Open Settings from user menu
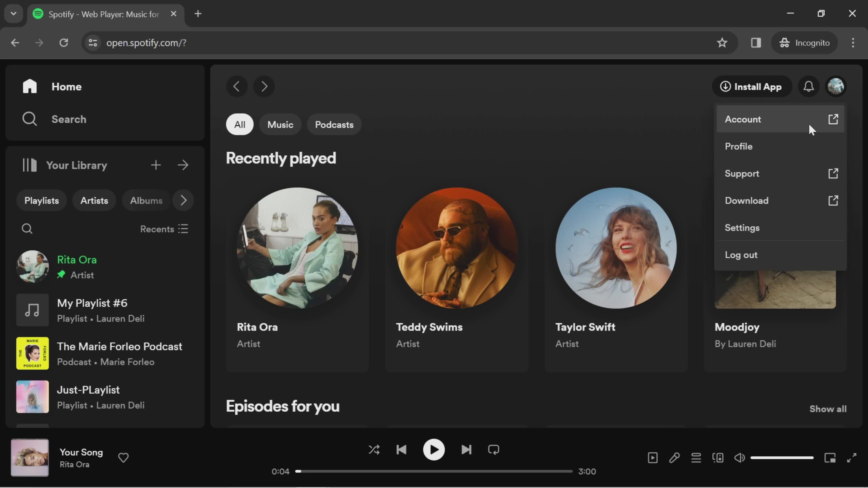This screenshot has height=488, width=868. [x=780, y=228]
